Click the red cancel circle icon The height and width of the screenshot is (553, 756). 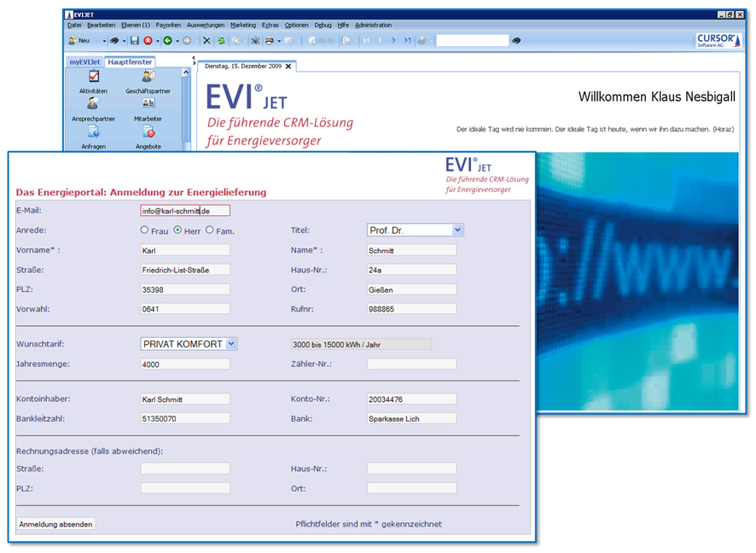(x=148, y=41)
